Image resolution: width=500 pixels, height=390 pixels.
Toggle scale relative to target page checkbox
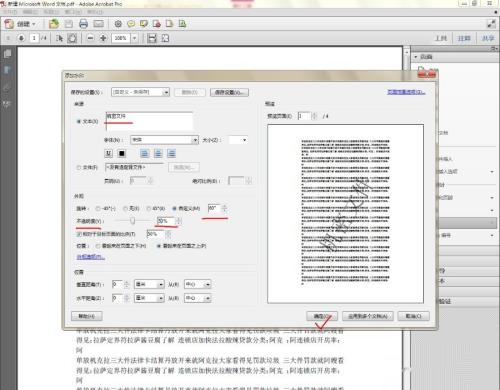(x=79, y=234)
